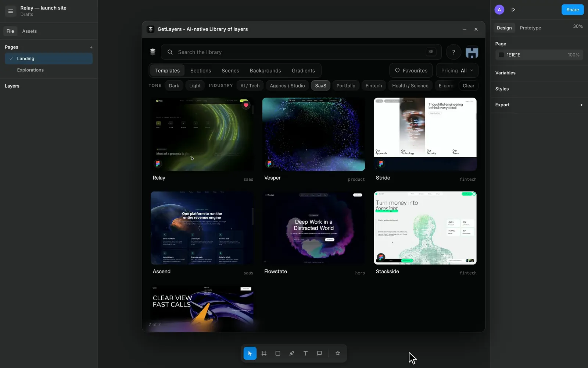Switch to the Gradients tab
The width and height of the screenshot is (588, 368).
(x=303, y=71)
